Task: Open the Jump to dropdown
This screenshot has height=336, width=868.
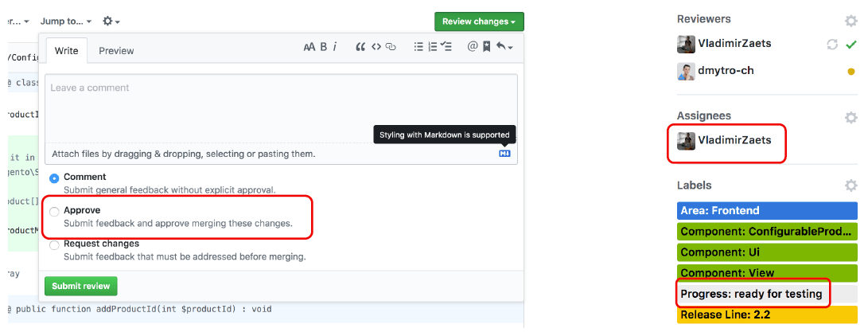Action: (66, 21)
